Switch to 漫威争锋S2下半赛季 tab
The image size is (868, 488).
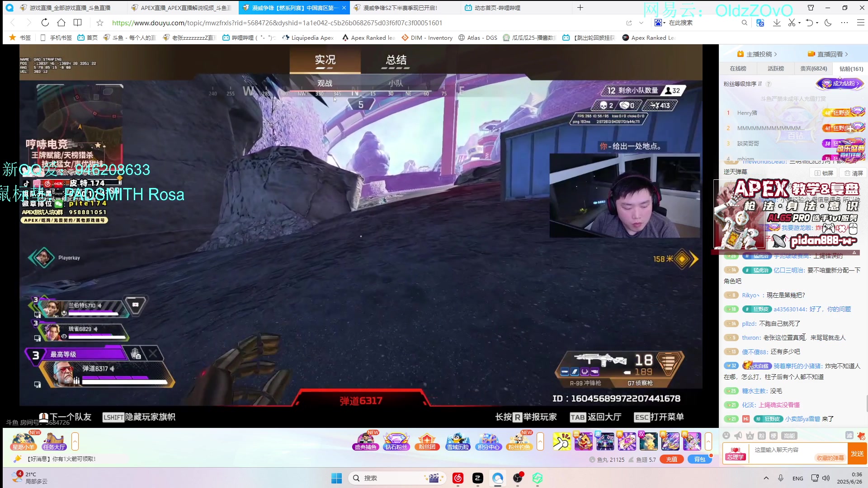[x=404, y=8]
